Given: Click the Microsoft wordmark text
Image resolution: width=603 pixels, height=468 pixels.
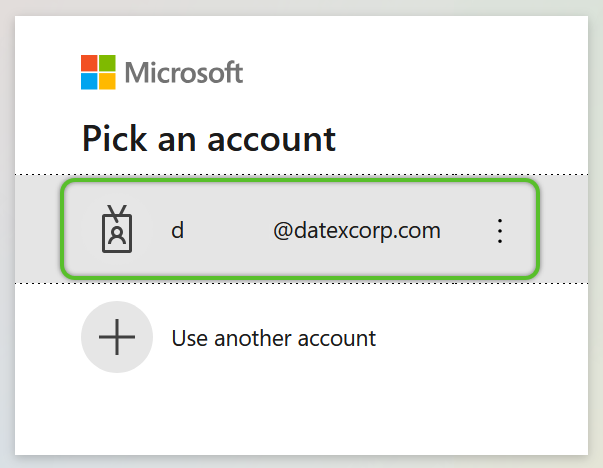Looking at the screenshot, I should pyautogui.click(x=184, y=72).
